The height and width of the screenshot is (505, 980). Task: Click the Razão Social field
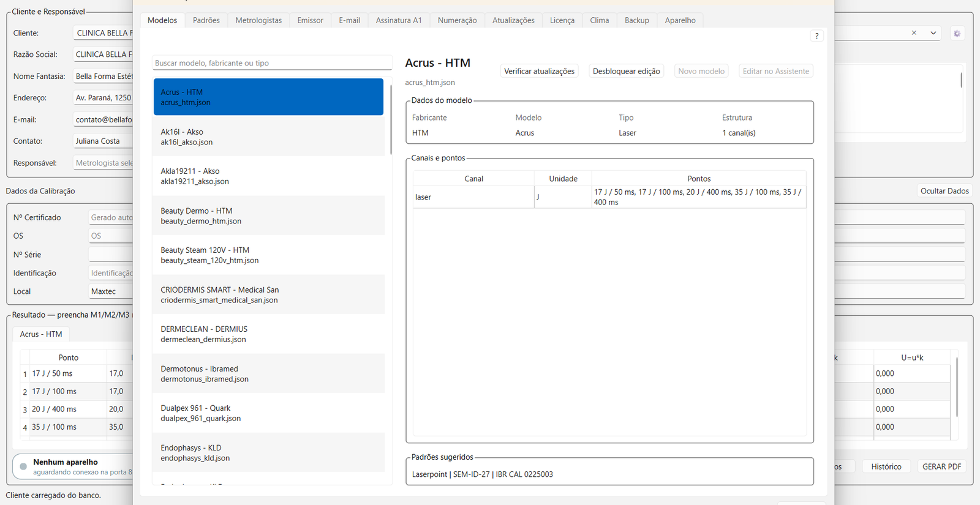tap(103, 54)
